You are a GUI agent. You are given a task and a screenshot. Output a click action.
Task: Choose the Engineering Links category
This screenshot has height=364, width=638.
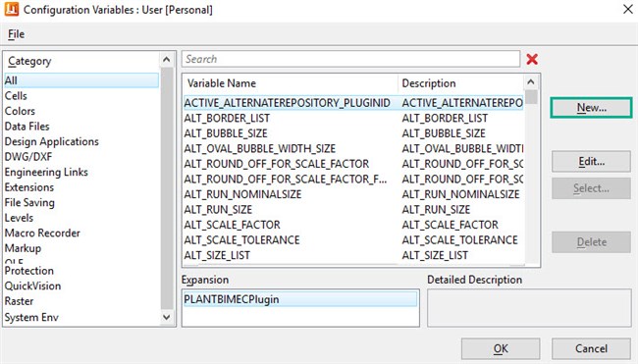click(x=46, y=172)
